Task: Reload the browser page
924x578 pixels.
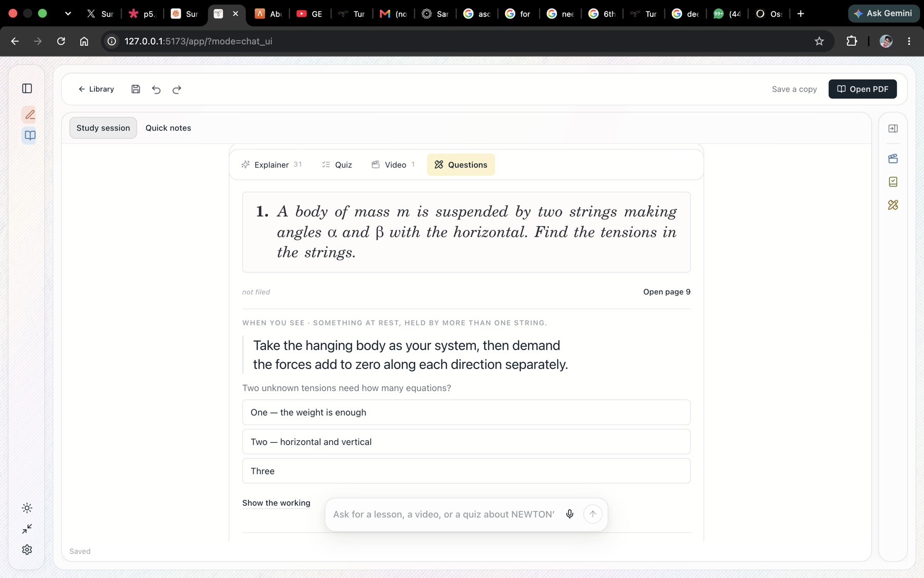Action: [x=61, y=41]
